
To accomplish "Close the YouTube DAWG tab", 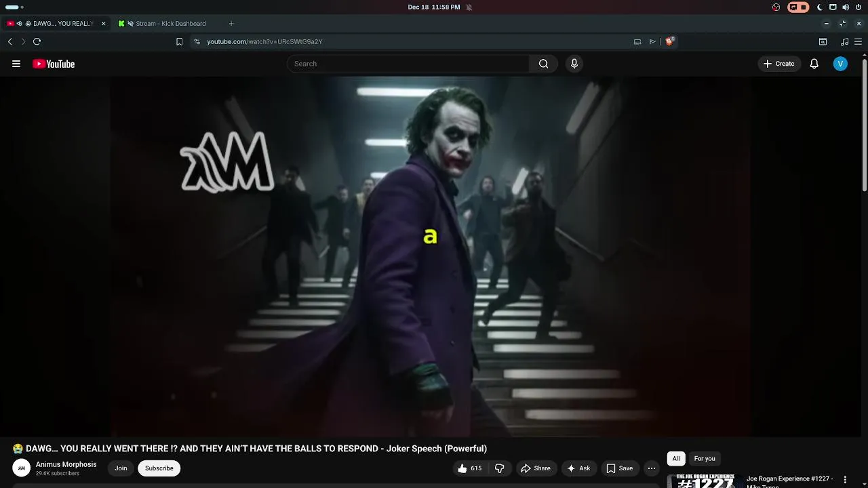I will click(x=103, y=24).
